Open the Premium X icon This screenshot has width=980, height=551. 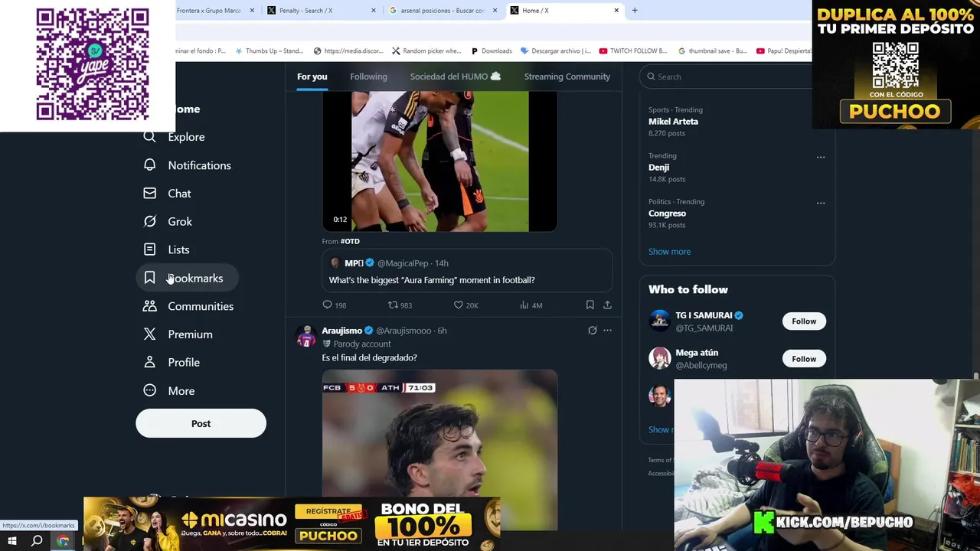(150, 334)
